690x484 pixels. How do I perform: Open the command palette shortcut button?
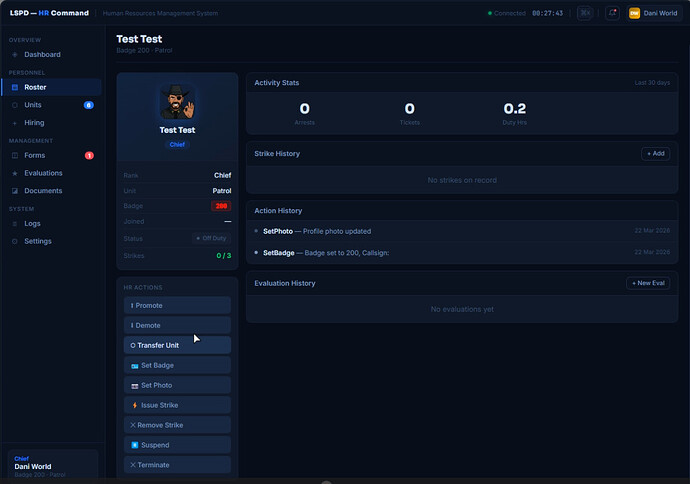coord(585,13)
